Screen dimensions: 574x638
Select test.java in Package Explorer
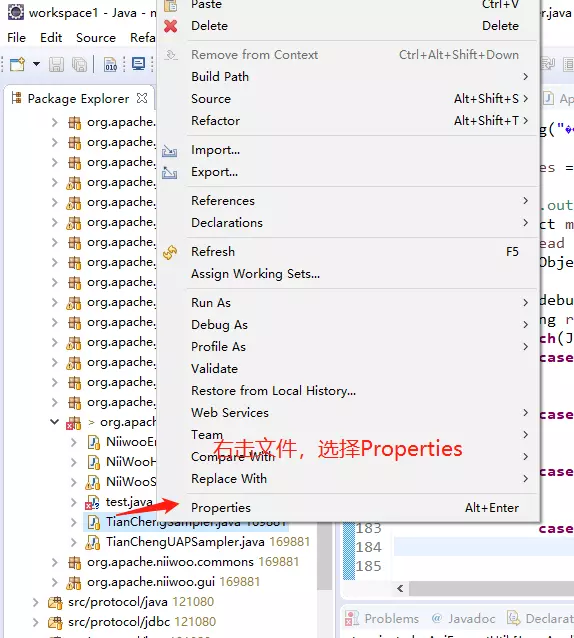[129, 502]
